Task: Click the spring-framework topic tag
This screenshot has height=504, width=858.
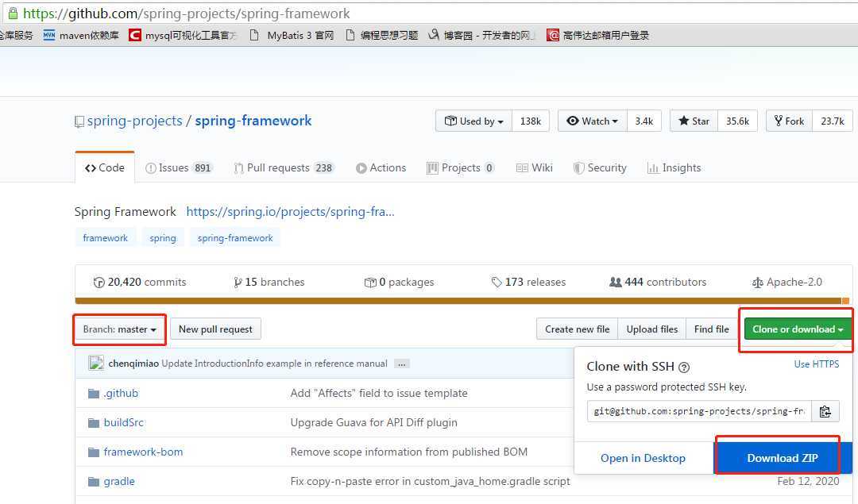Action: click(x=235, y=238)
